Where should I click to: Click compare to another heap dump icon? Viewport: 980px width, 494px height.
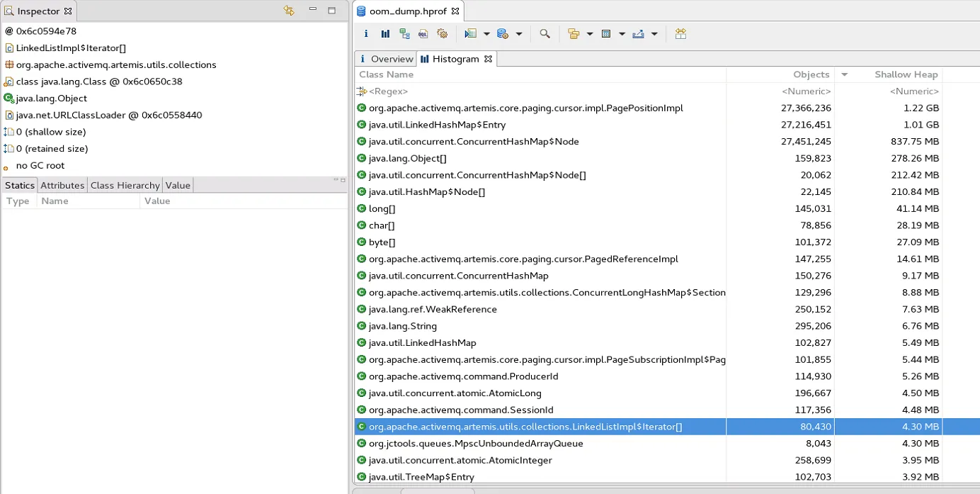[x=680, y=33]
